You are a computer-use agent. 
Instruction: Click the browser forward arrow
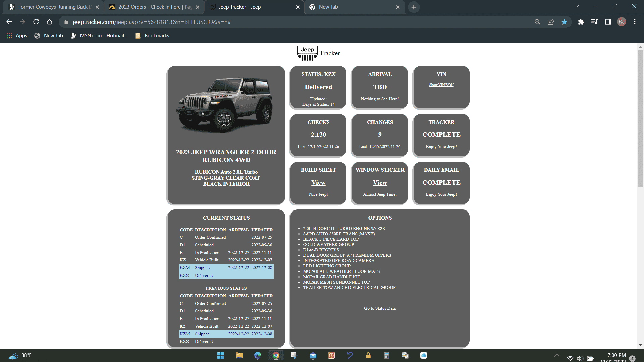point(22,22)
